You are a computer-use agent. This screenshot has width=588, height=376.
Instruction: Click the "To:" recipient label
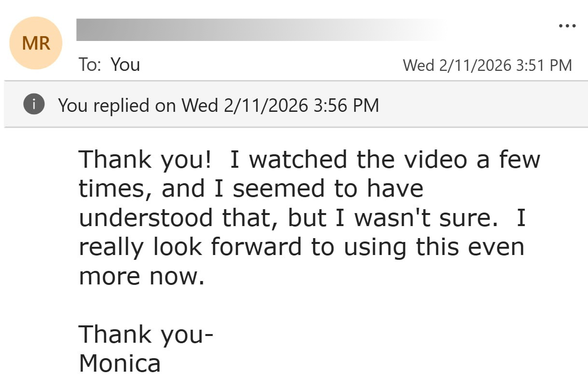(90, 65)
